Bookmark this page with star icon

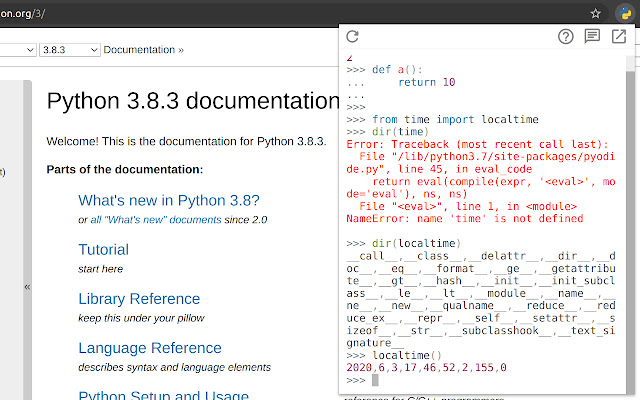(x=595, y=13)
